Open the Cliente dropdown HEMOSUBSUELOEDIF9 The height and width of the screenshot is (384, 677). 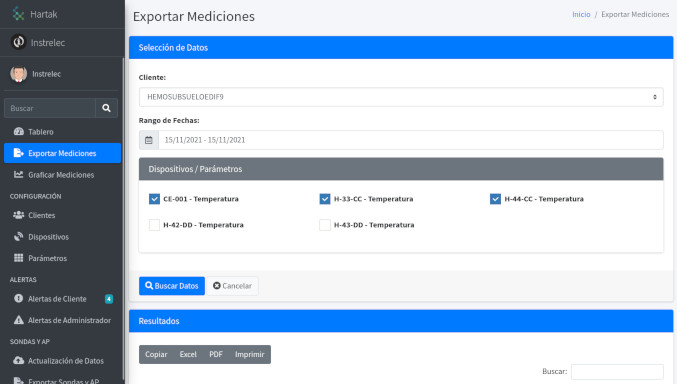click(401, 97)
